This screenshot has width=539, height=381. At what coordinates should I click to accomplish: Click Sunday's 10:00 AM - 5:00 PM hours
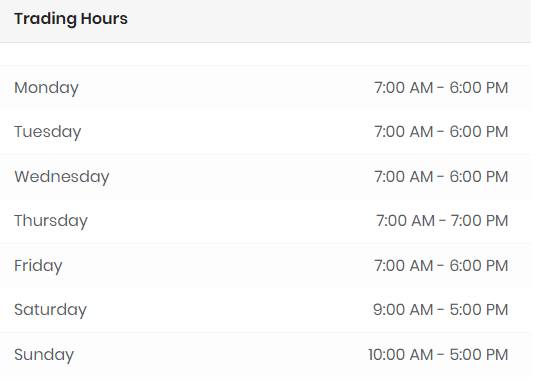tap(438, 355)
